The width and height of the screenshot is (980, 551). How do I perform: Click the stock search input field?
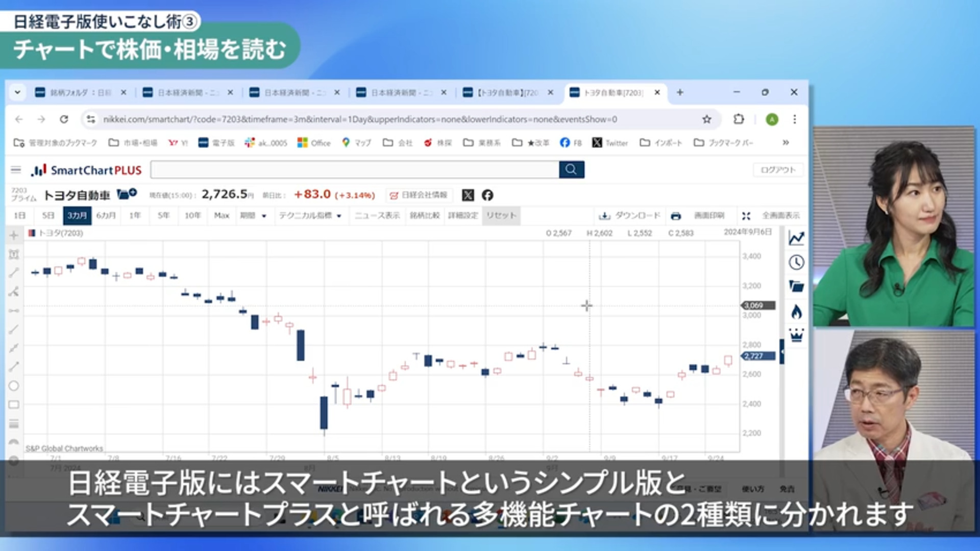pyautogui.click(x=354, y=170)
